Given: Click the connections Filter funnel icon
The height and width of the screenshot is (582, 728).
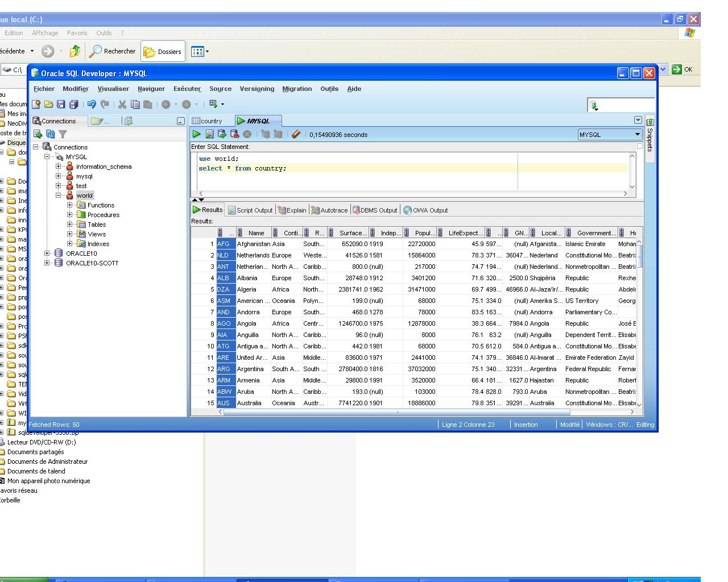Looking at the screenshot, I should click(x=63, y=134).
